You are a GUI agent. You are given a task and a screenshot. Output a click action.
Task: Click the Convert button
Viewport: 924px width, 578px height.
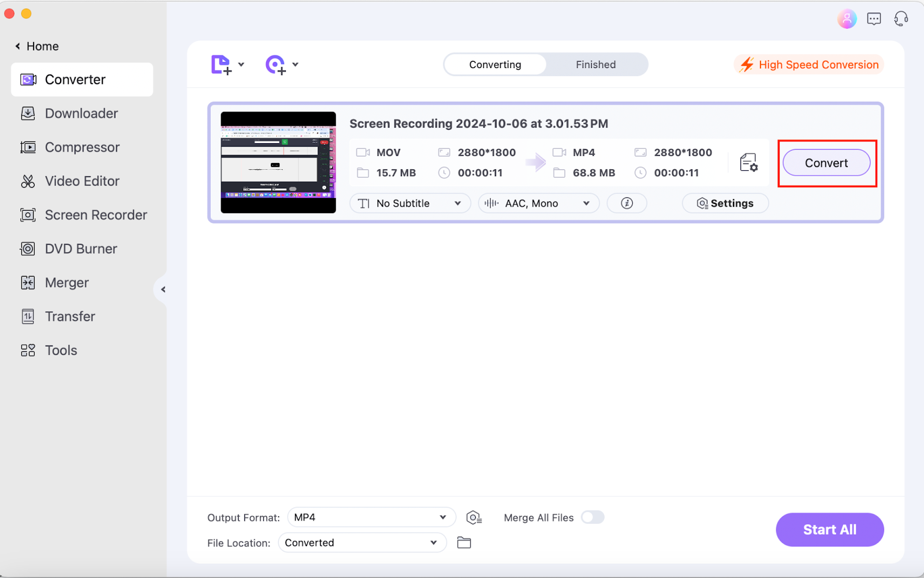(x=826, y=163)
